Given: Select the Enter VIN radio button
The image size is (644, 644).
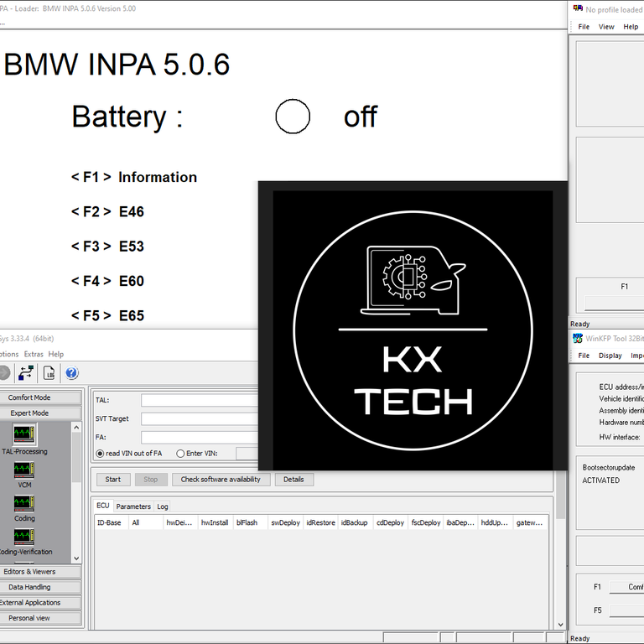Looking at the screenshot, I should tap(180, 454).
